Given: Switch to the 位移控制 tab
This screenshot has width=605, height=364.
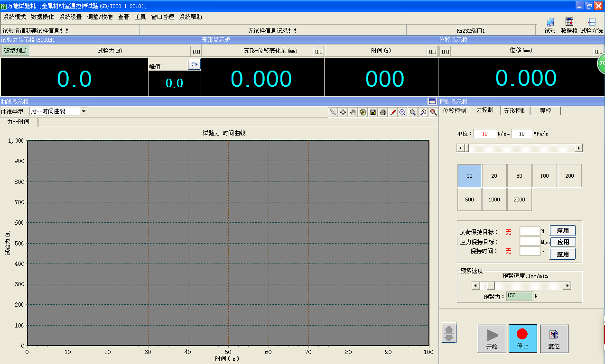Looking at the screenshot, I should (454, 110).
